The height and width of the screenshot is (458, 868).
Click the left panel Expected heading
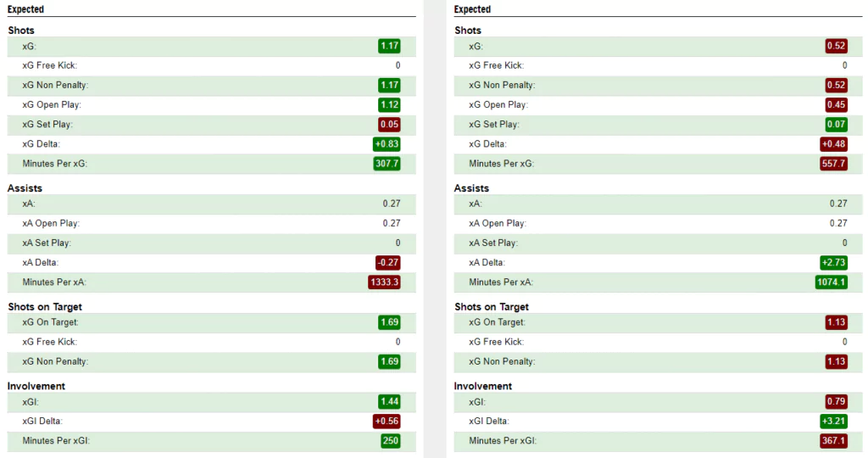pyautogui.click(x=25, y=9)
